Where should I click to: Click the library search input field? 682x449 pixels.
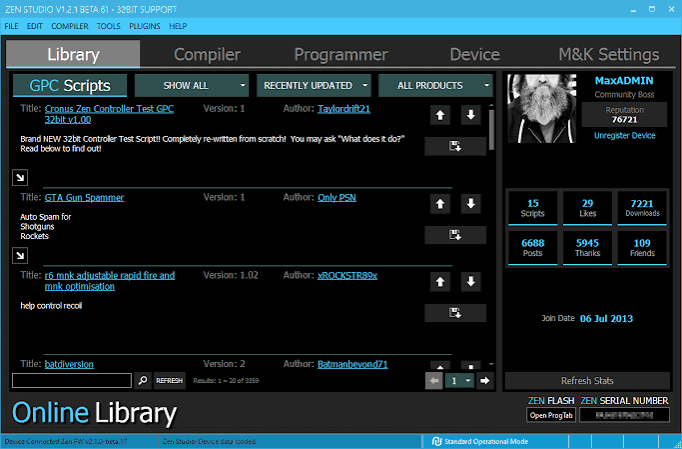point(72,380)
